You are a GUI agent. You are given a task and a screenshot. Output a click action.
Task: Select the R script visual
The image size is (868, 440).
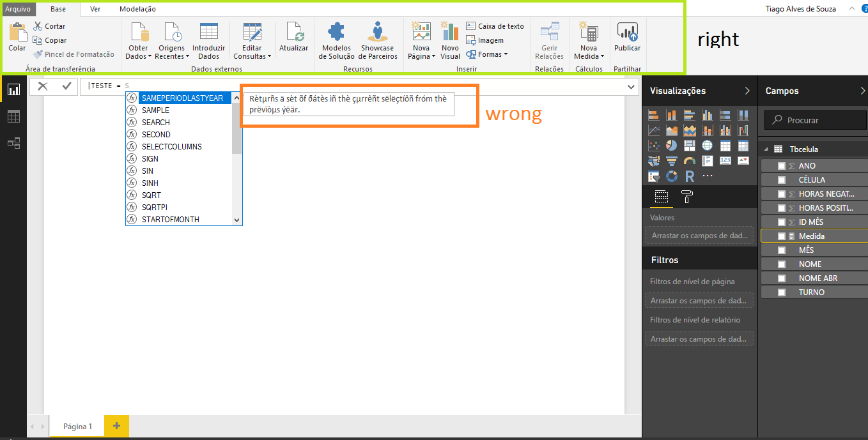click(689, 176)
